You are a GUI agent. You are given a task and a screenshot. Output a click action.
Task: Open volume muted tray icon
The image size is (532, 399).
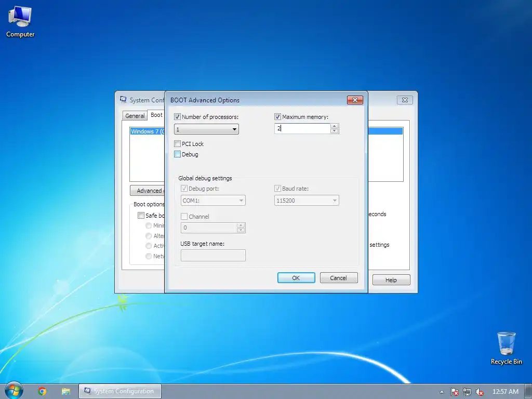[x=480, y=392]
